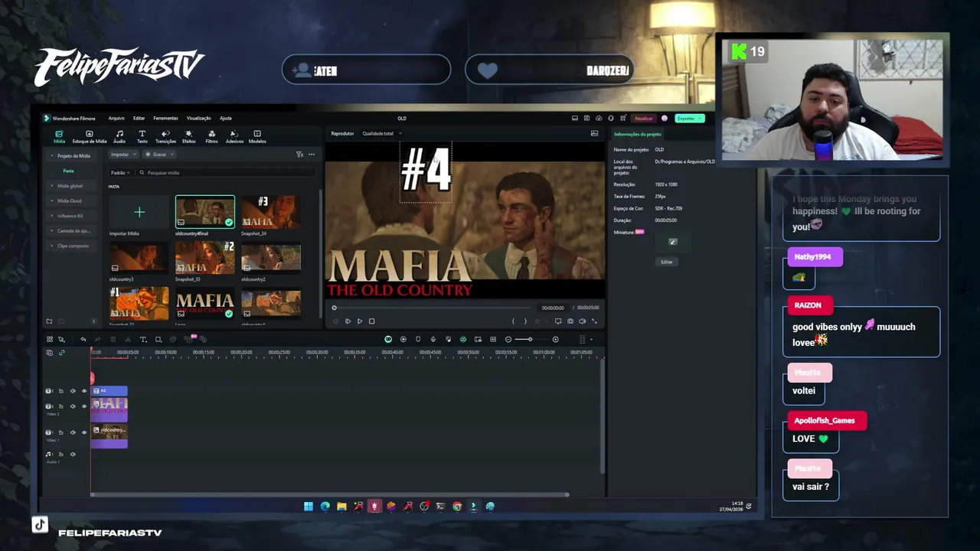The image size is (980, 551).
Task: Play the preview video
Action: coord(359,321)
